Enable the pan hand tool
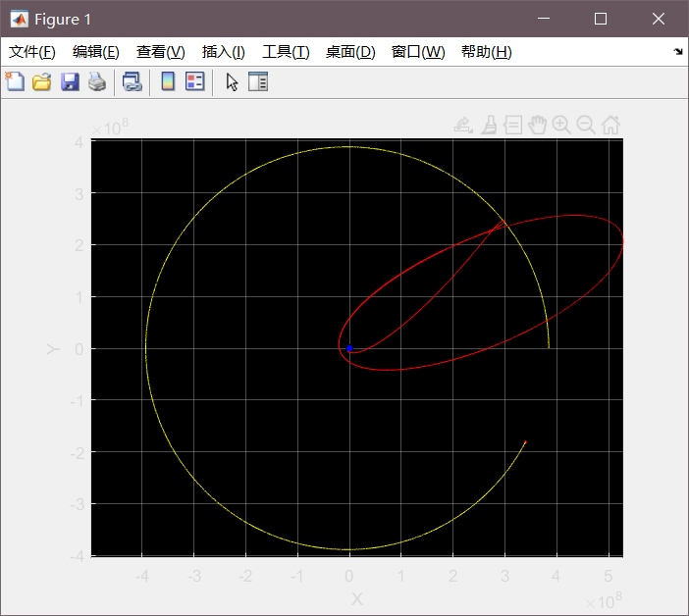The height and width of the screenshot is (616, 689). (537, 126)
